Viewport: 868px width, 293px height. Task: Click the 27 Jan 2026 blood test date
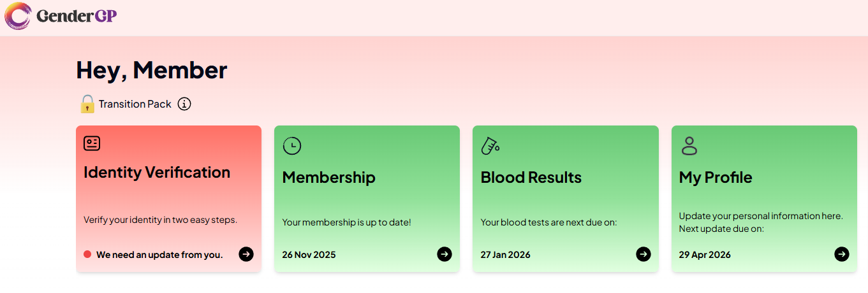pyautogui.click(x=505, y=255)
